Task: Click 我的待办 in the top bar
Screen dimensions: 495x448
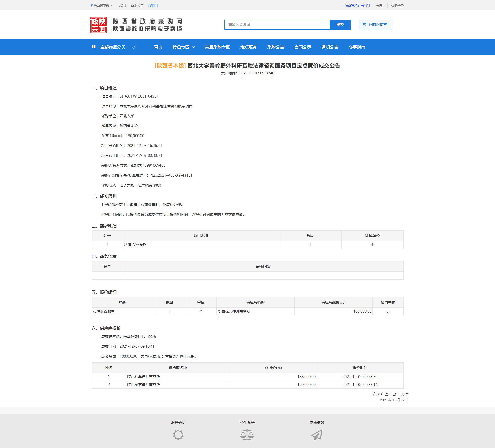Action: pos(397,5)
